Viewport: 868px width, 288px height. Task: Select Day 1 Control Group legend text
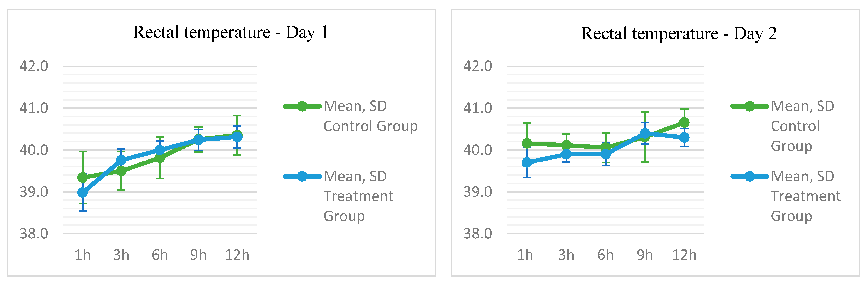pyautogui.click(x=370, y=116)
